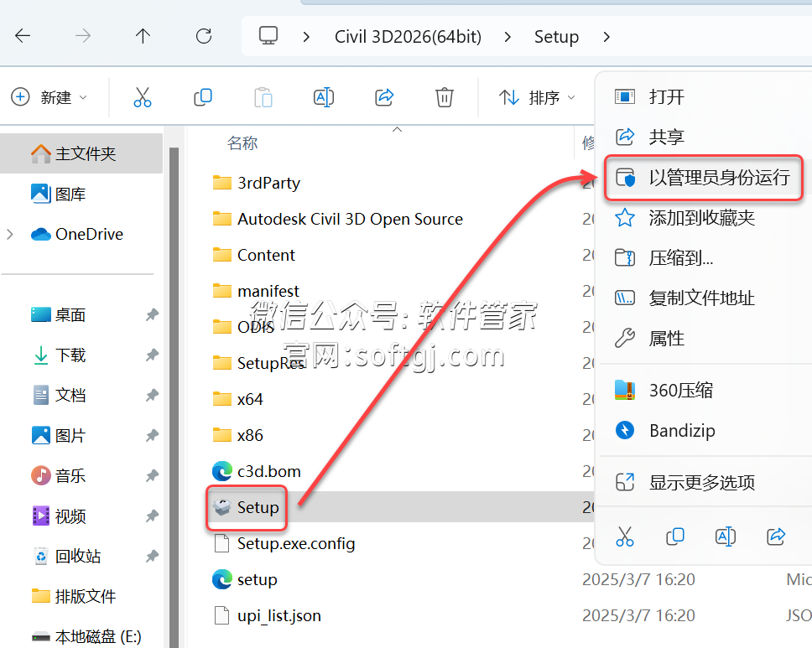Image resolution: width=812 pixels, height=648 pixels.
Task: Expand the OneDrive tree node
Action: pos(10,235)
